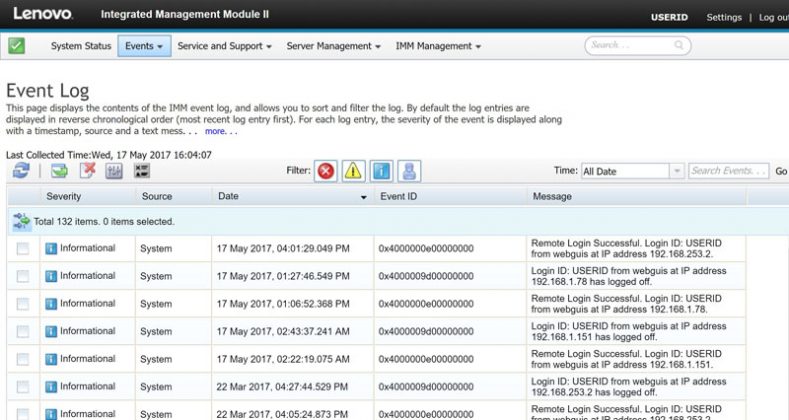Click the Lenovo logo
Viewport: 789px width, 420px height.
pyautogui.click(x=43, y=14)
